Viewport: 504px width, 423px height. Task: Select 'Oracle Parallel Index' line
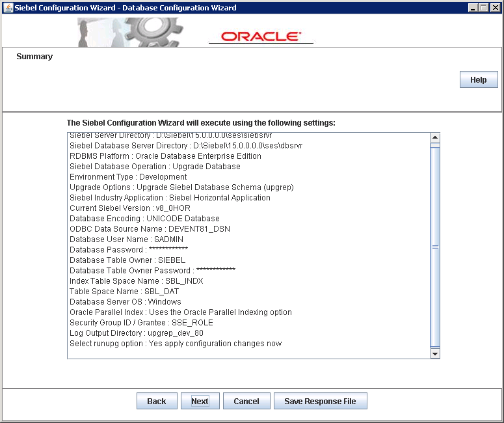[181, 312]
